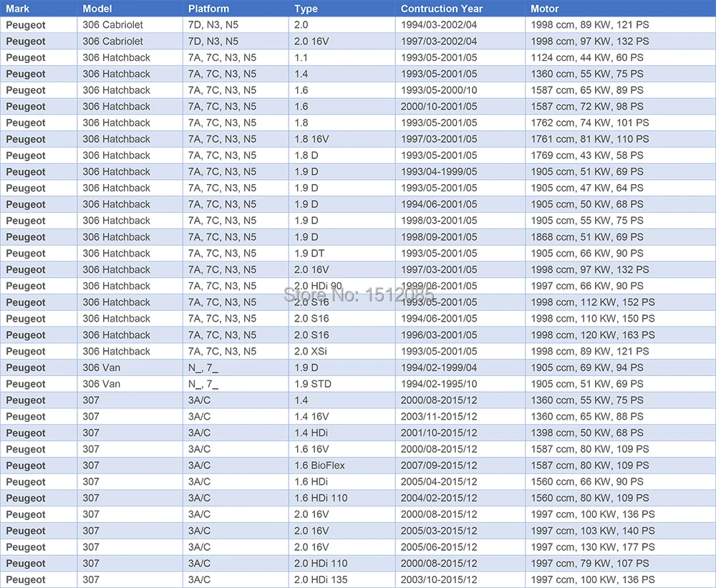Click motor cell "1905 ccm, 66 KW, 90 PS"
The height and width of the screenshot is (588, 716).
(x=621, y=253)
